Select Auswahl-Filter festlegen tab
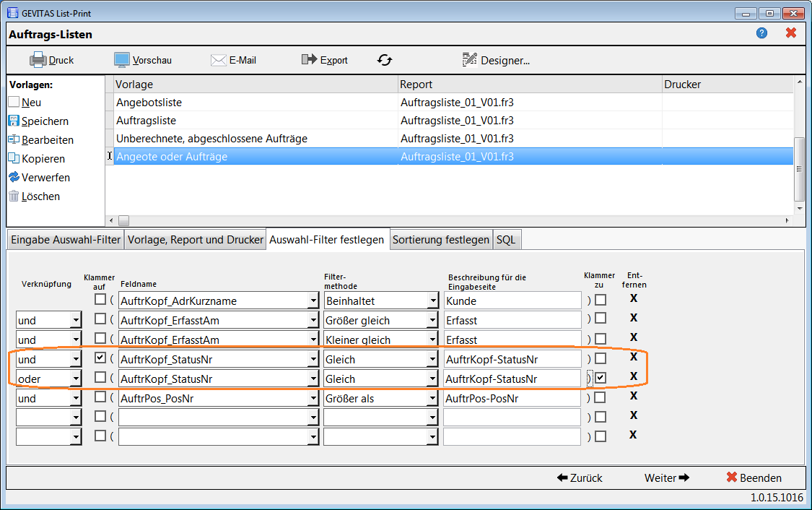812x510 pixels. coord(327,239)
